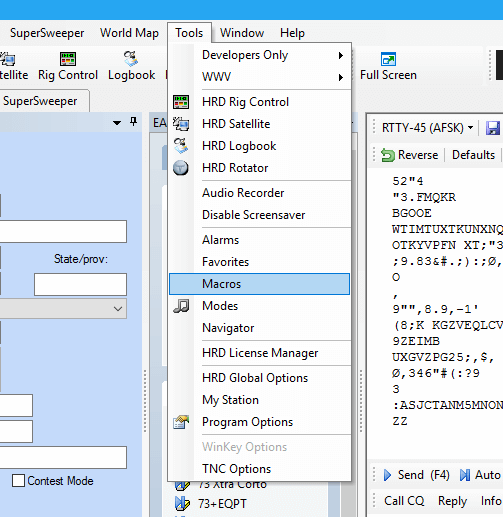Screen dimensions: 503x517
Task: Click Full Screen toolbar icon
Action: coord(388,66)
